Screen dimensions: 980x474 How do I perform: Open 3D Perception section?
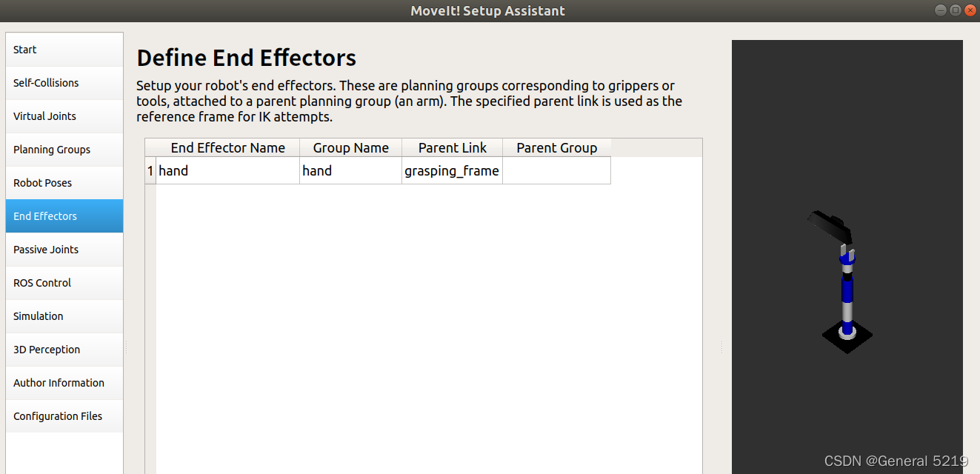point(64,350)
